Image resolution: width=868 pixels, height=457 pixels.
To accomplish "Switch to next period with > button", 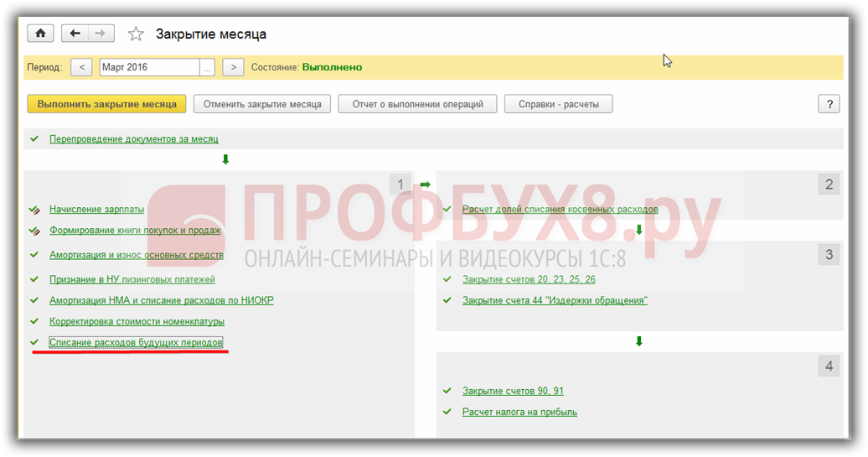I will pyautogui.click(x=233, y=67).
